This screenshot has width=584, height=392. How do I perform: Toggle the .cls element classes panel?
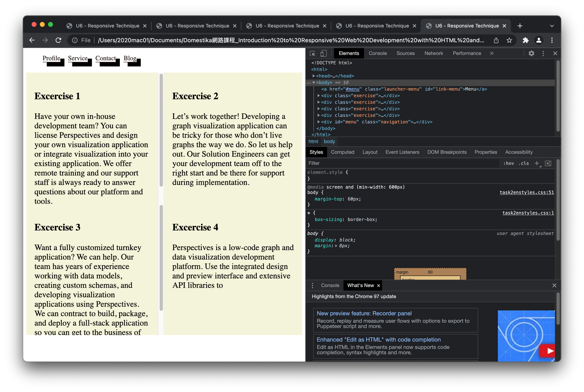(523, 163)
